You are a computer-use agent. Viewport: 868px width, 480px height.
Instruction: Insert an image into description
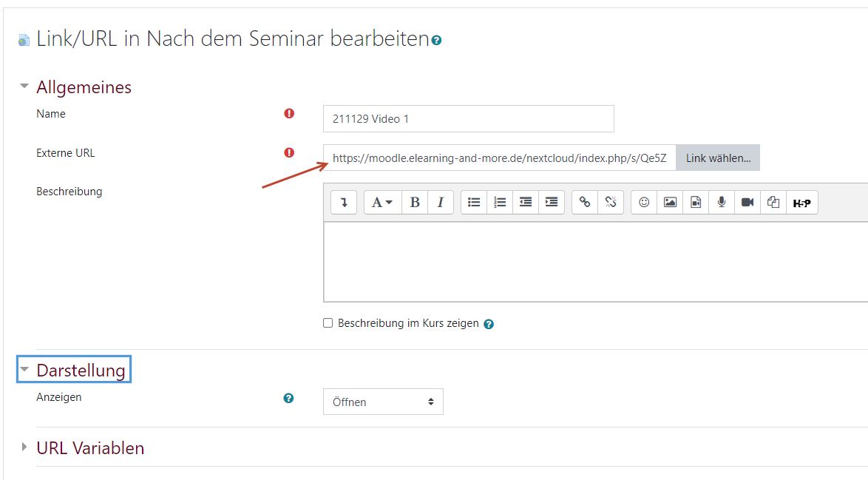tap(670, 202)
